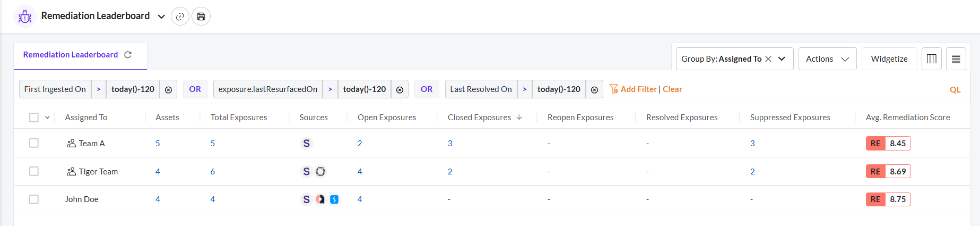This screenshot has height=226, width=980.
Task: Edit the today()-120 value of Last Resolved On
Action: pos(559,89)
